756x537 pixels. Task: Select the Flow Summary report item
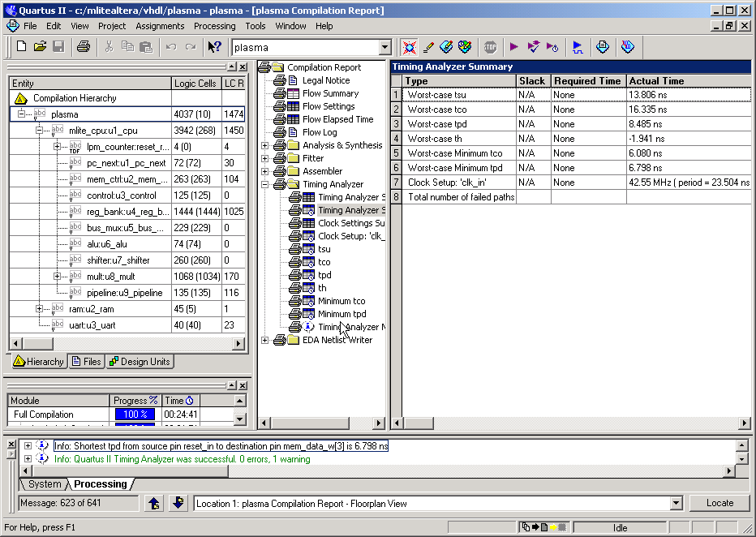click(x=330, y=93)
